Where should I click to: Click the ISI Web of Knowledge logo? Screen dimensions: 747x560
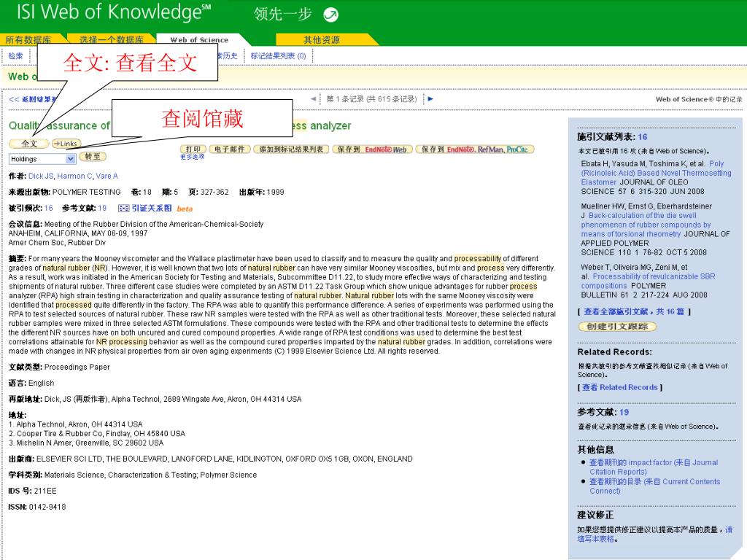113,12
